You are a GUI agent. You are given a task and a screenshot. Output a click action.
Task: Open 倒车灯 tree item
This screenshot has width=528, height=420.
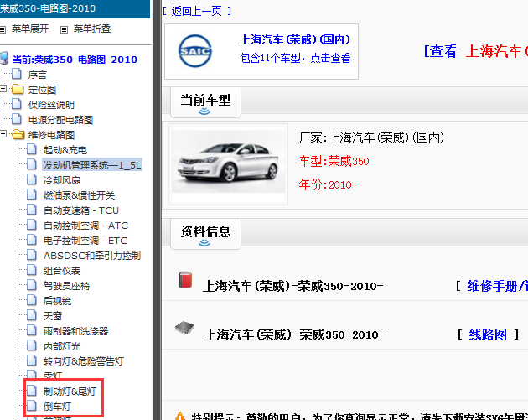(x=57, y=407)
